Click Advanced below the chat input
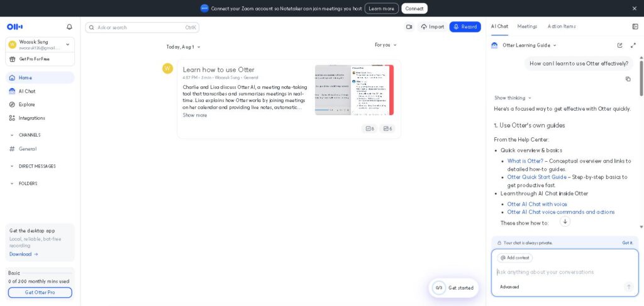Screen dimensions: 644x306 click(509, 287)
